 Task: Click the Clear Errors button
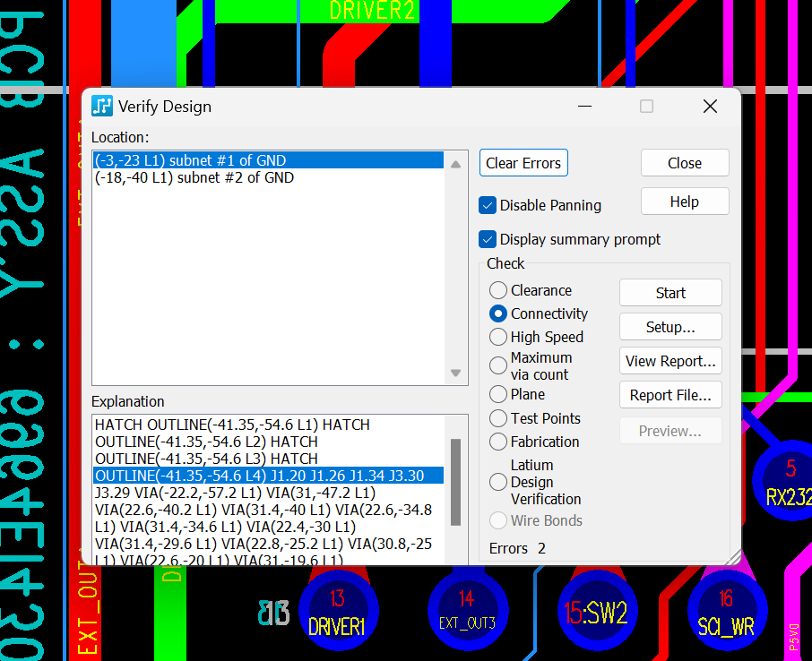point(523,163)
